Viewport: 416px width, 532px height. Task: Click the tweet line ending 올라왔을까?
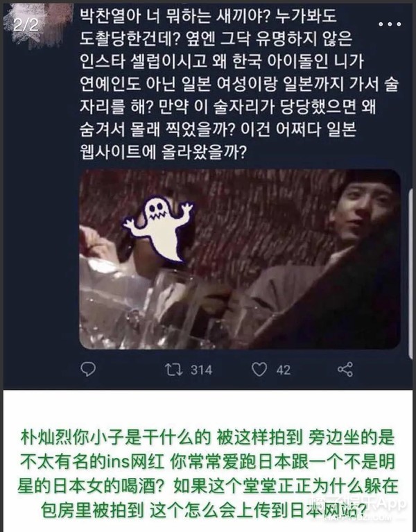coord(163,152)
